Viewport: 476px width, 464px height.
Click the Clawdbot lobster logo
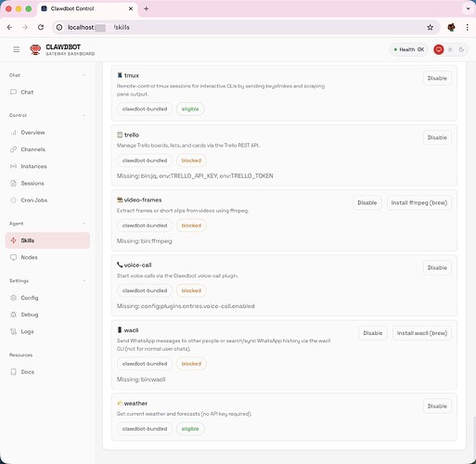(35, 49)
